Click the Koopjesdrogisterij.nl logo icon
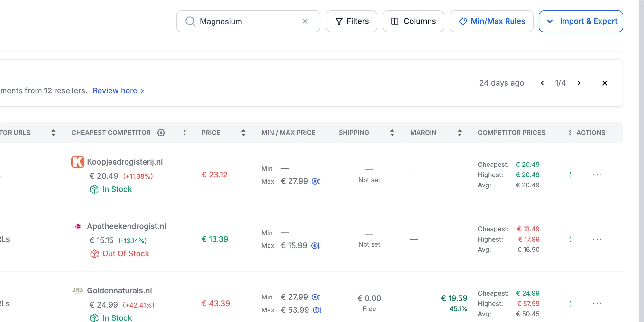The height and width of the screenshot is (322, 644). [x=78, y=162]
